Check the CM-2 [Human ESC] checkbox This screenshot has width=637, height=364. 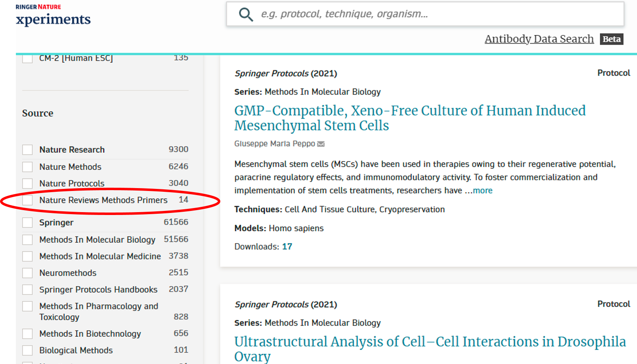click(x=28, y=59)
